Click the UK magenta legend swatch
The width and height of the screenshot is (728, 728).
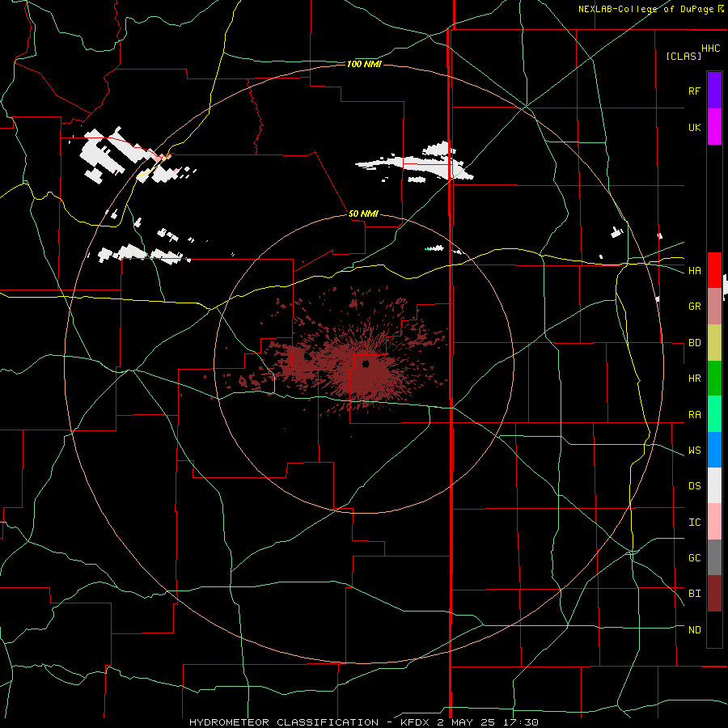pos(714,126)
